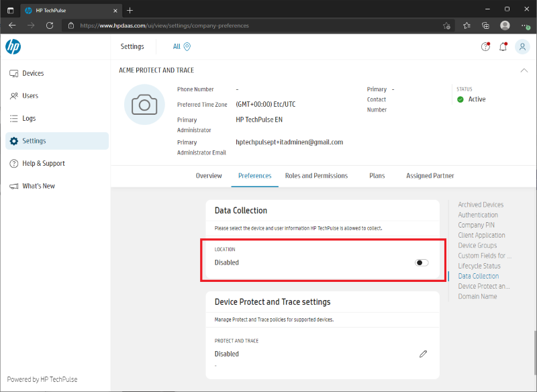The width and height of the screenshot is (537, 392).
Task: Edit Protect and Trace settings via pencil icon
Action: pyautogui.click(x=423, y=354)
